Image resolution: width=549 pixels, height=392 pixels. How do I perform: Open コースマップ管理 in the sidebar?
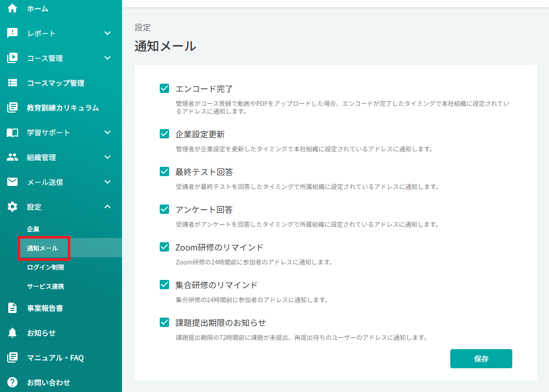point(56,83)
